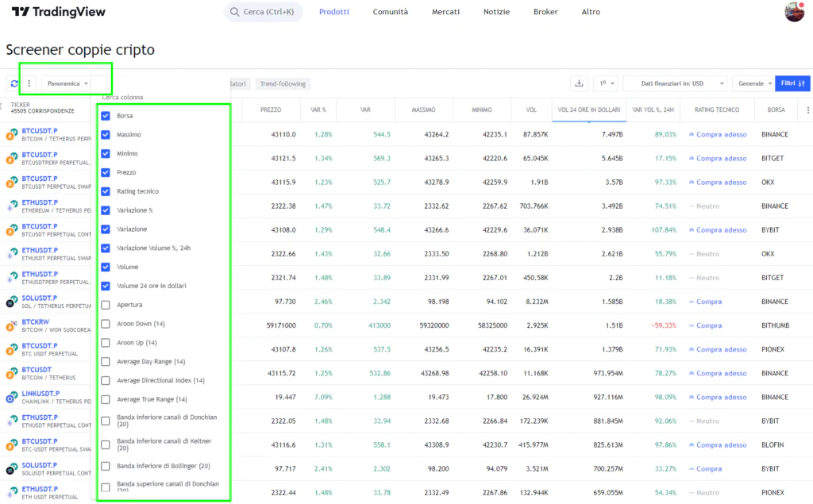Open the three-dot menu beside Panoramica
The width and height of the screenshot is (813, 504).
tap(29, 83)
